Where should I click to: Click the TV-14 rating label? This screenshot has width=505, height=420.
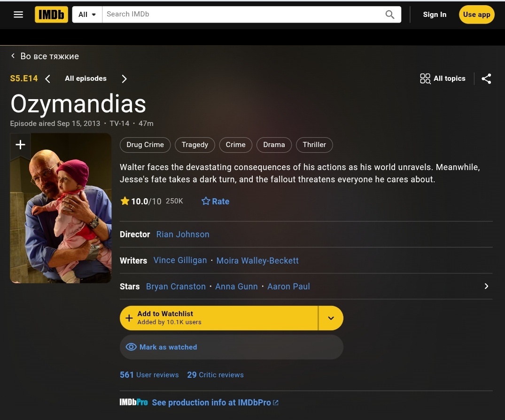(x=119, y=124)
